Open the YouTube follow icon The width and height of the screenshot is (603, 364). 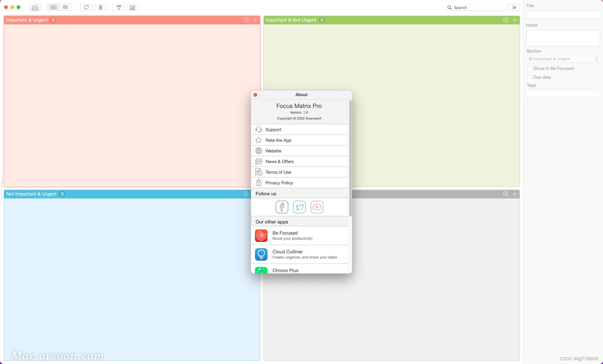317,207
